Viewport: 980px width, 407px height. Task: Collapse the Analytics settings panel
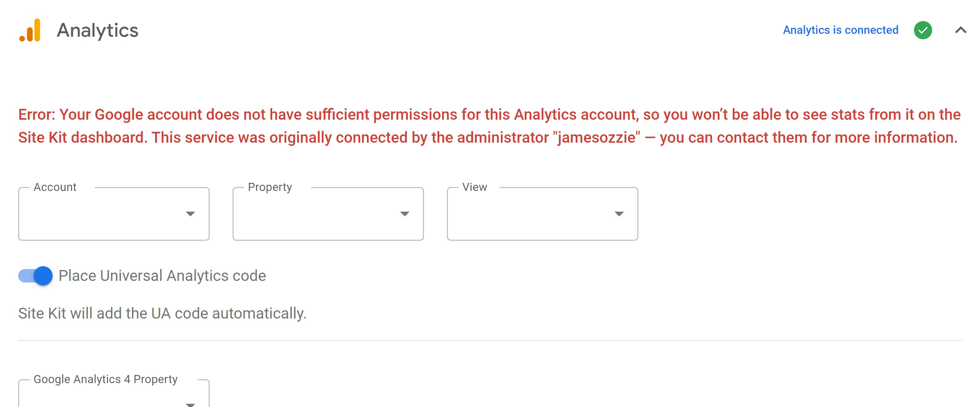pos(960,30)
